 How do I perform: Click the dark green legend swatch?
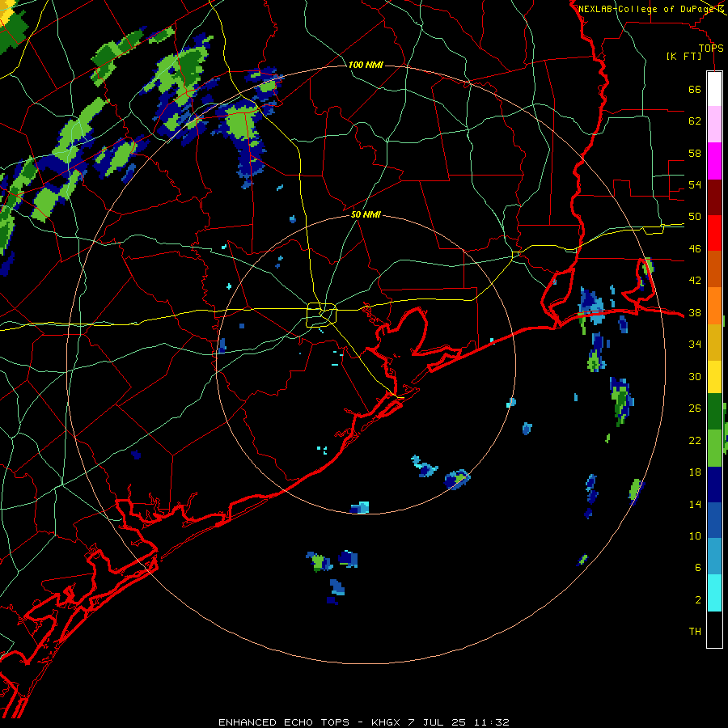(x=714, y=412)
